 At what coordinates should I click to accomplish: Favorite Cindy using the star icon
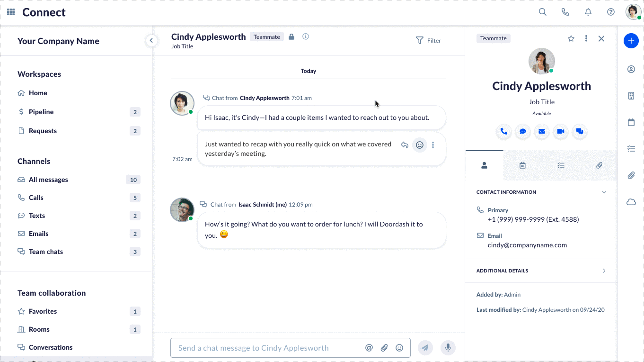click(571, 39)
